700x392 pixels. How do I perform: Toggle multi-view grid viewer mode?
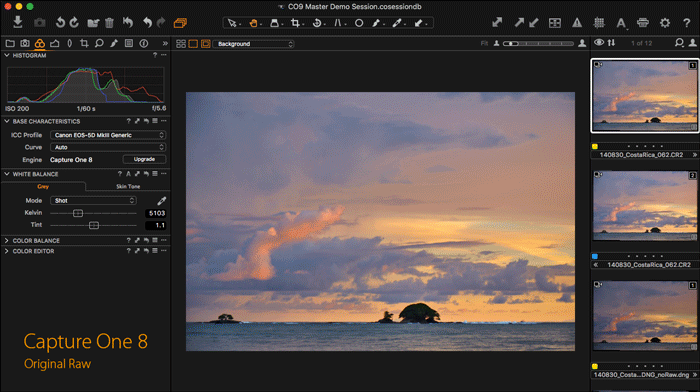tap(181, 44)
